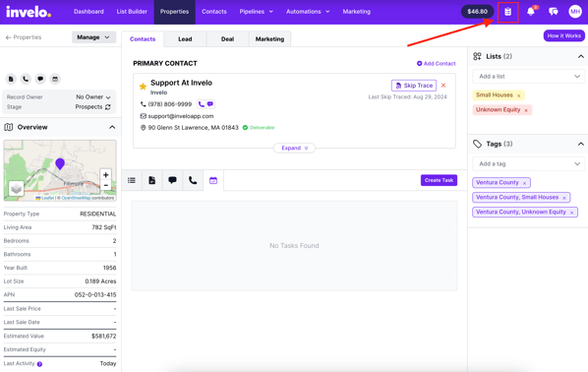Image resolution: width=588 pixels, height=372 pixels.
Task: Click the calendar icon under Manage
Action: (x=55, y=79)
